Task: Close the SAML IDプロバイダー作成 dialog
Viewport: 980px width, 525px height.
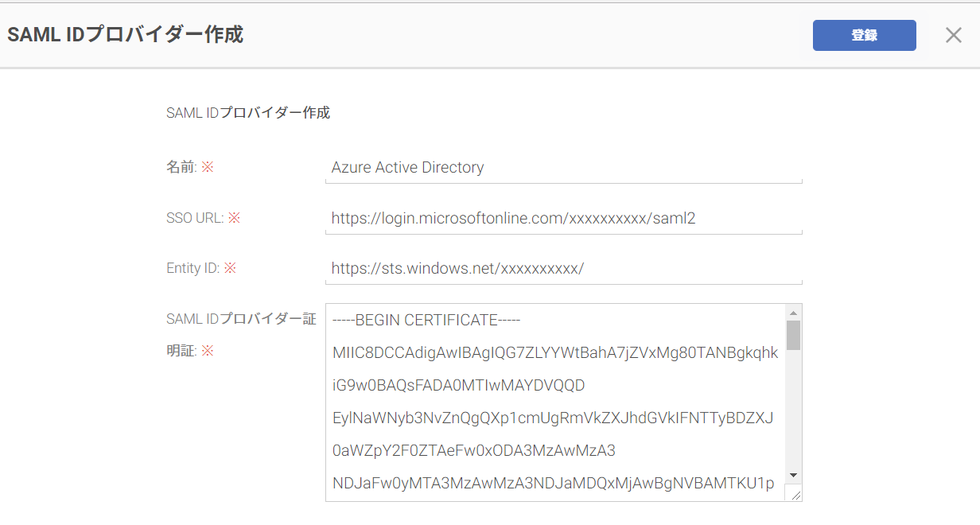Action: tap(954, 35)
